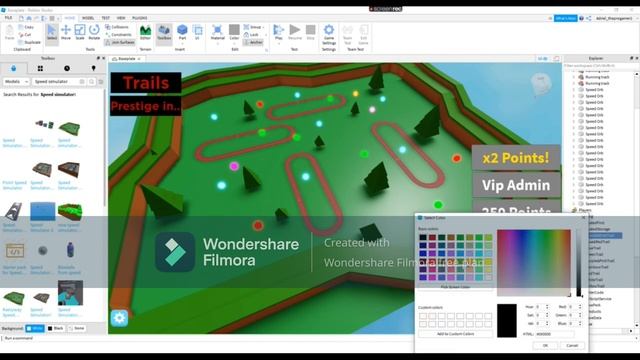The image size is (640, 360).
Task: Open the FILE menu
Action: coord(8,18)
